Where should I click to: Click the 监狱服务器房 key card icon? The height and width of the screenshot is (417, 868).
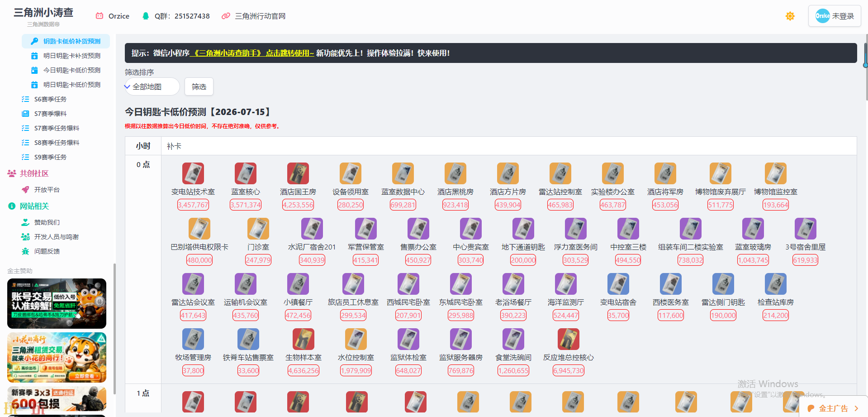pos(461,339)
